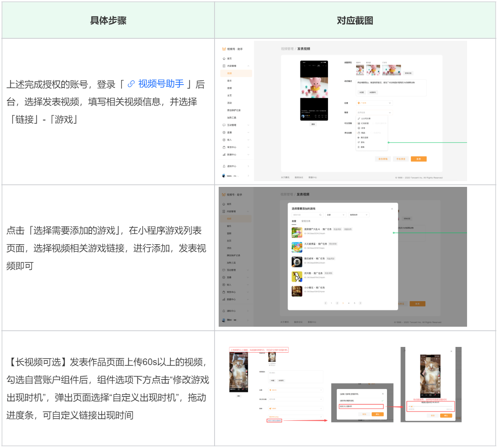Click 确认 in the cat-video slider dialog
Screen dimensions: 498x448
[x=446, y=415]
